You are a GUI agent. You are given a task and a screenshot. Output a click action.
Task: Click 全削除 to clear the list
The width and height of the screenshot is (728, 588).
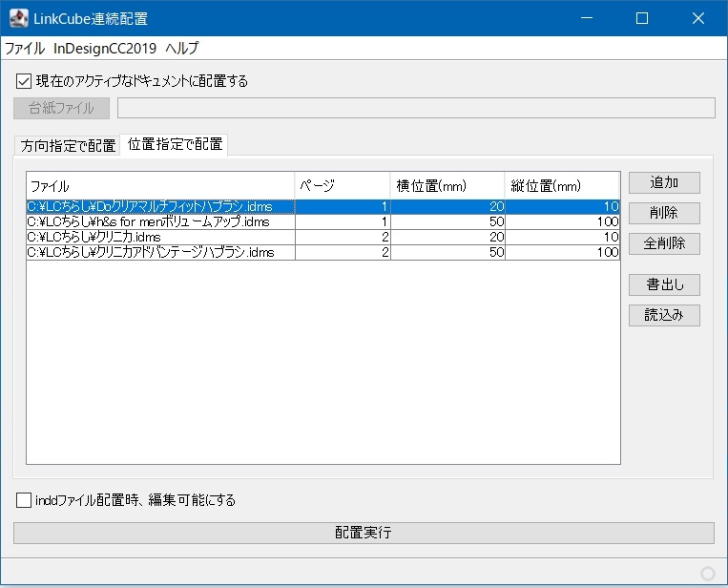(x=664, y=243)
